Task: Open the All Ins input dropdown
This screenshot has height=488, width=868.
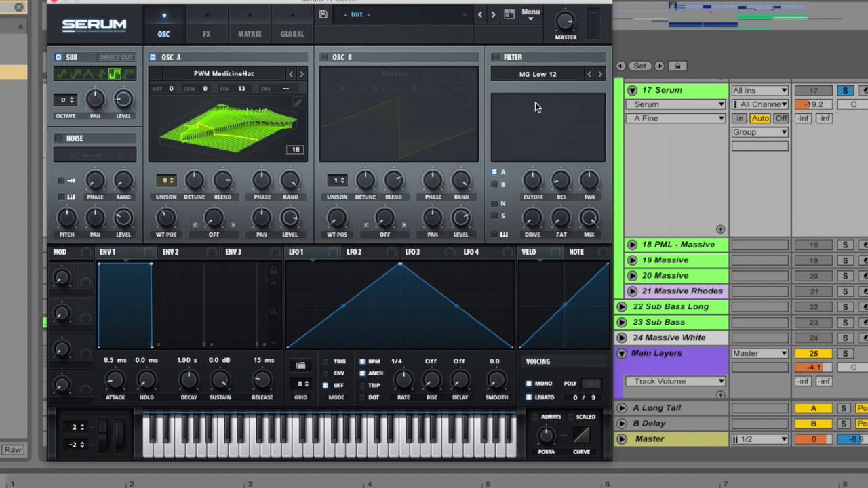Action: tap(760, 90)
